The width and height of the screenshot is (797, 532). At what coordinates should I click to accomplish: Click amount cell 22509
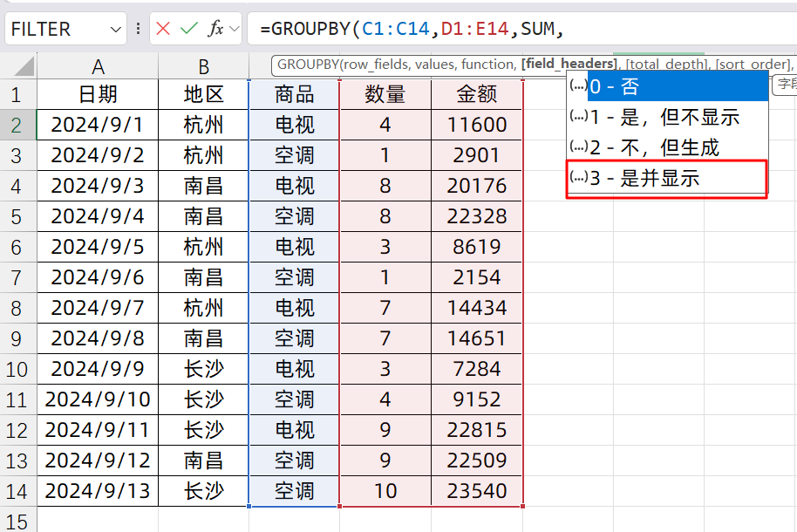477,460
